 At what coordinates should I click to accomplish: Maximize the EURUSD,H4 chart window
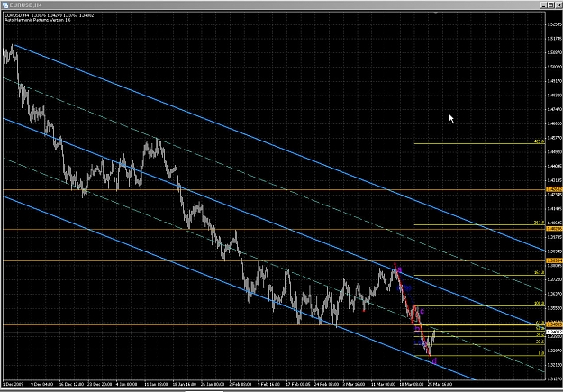[551, 5]
